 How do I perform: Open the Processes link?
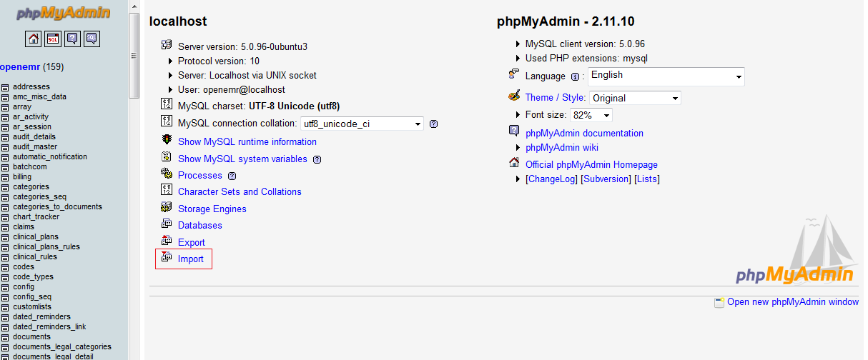pos(200,175)
